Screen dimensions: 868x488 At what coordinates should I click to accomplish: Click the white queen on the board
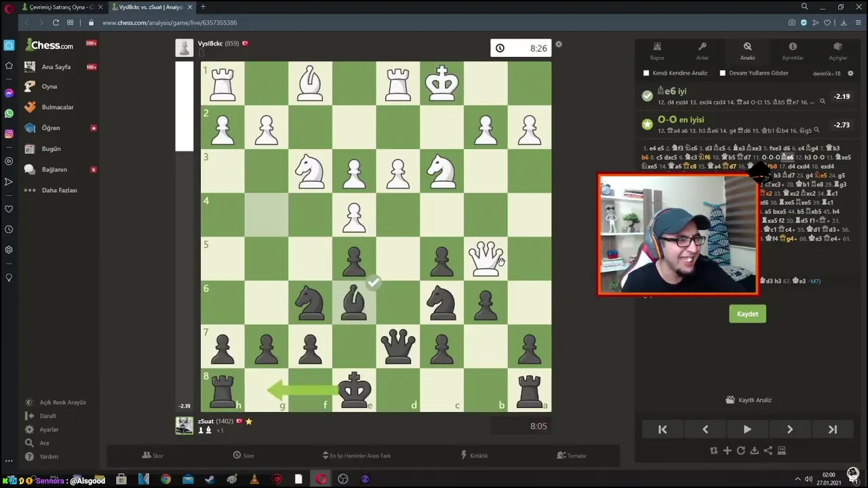[486, 258]
